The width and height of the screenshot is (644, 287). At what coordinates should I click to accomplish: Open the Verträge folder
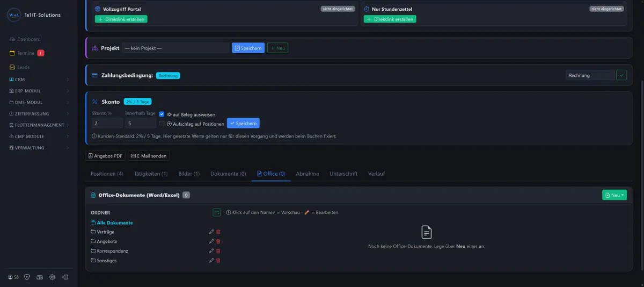pyautogui.click(x=103, y=232)
